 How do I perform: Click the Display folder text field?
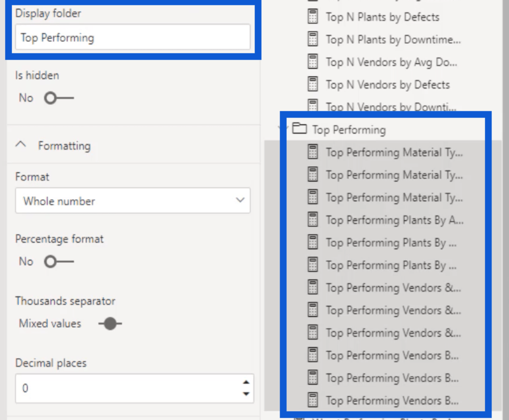pos(133,37)
